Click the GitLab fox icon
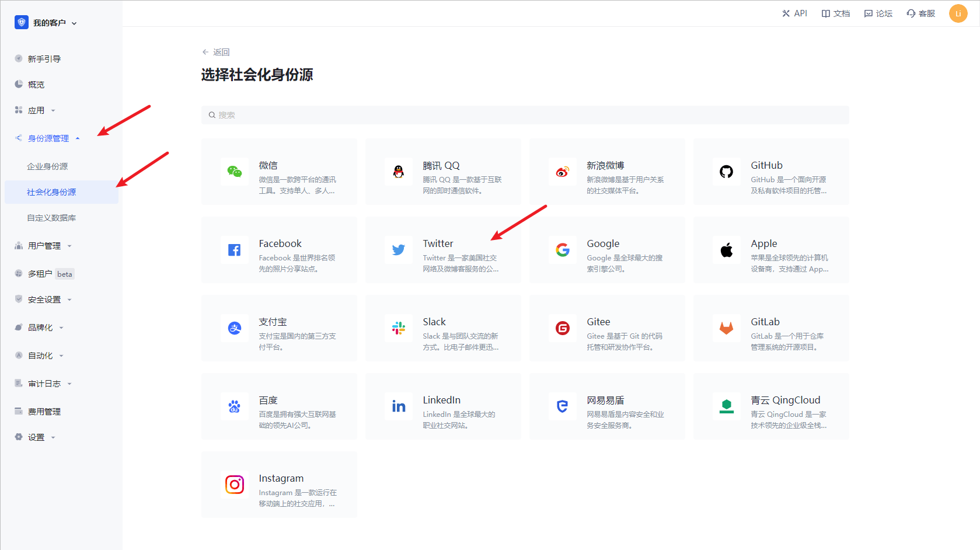This screenshot has width=980, height=550. point(726,328)
